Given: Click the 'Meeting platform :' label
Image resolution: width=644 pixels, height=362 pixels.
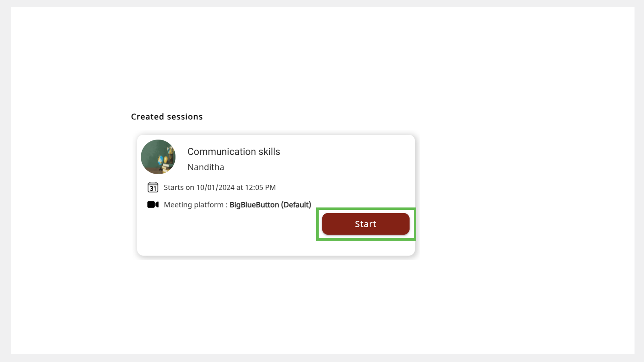Looking at the screenshot, I should point(196,205).
